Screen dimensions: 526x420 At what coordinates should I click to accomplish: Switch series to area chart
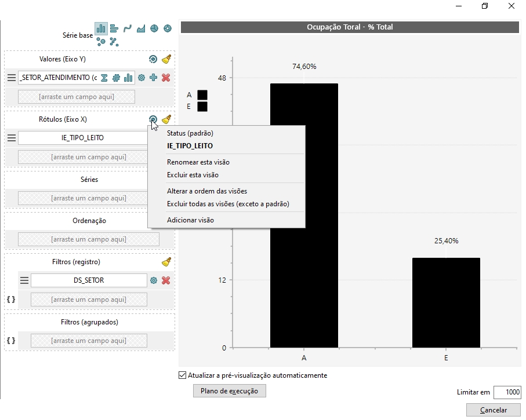(x=141, y=28)
